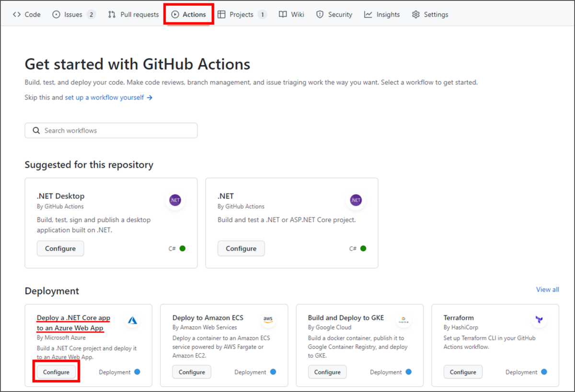Open the Projects tab
The width and height of the screenshot is (575, 392).
click(242, 14)
